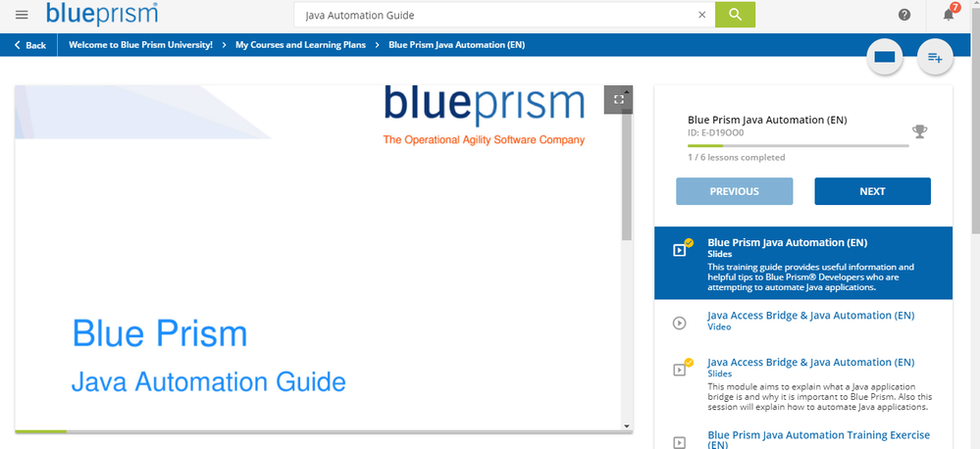Screen dimensions: 980x449
Task: Click icon of Java Automation Training Exercise lesson
Action: coord(679,442)
